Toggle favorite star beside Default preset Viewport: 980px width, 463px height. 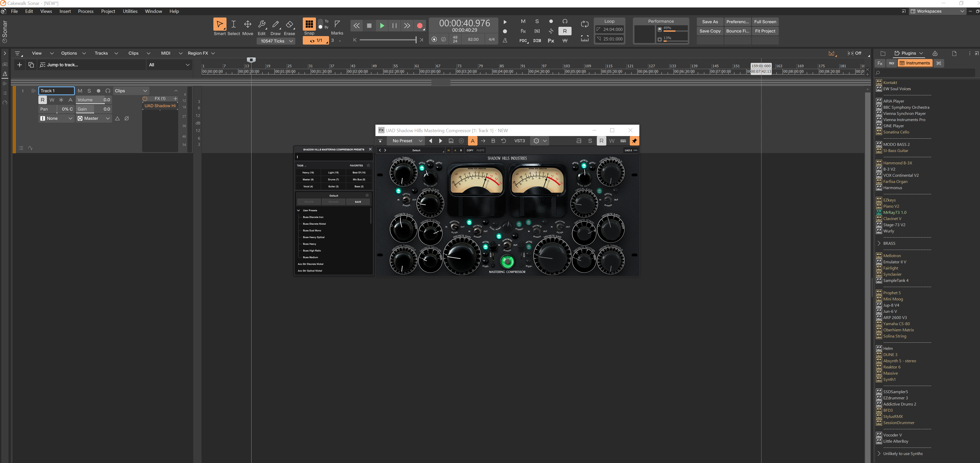367,196
